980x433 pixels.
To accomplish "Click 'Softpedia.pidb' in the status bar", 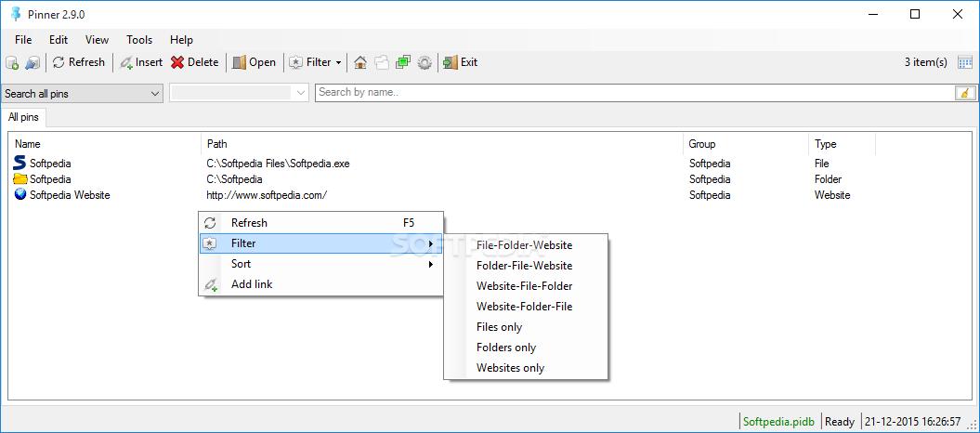I will click(x=778, y=421).
